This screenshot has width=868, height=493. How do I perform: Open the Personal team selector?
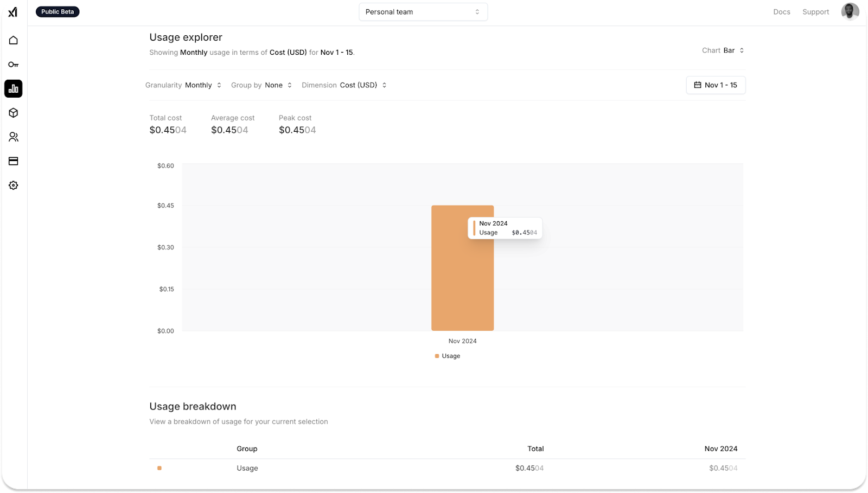pyautogui.click(x=423, y=11)
